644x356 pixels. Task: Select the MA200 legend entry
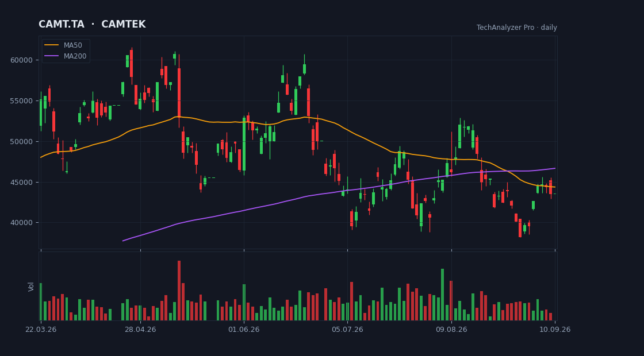[66, 56]
